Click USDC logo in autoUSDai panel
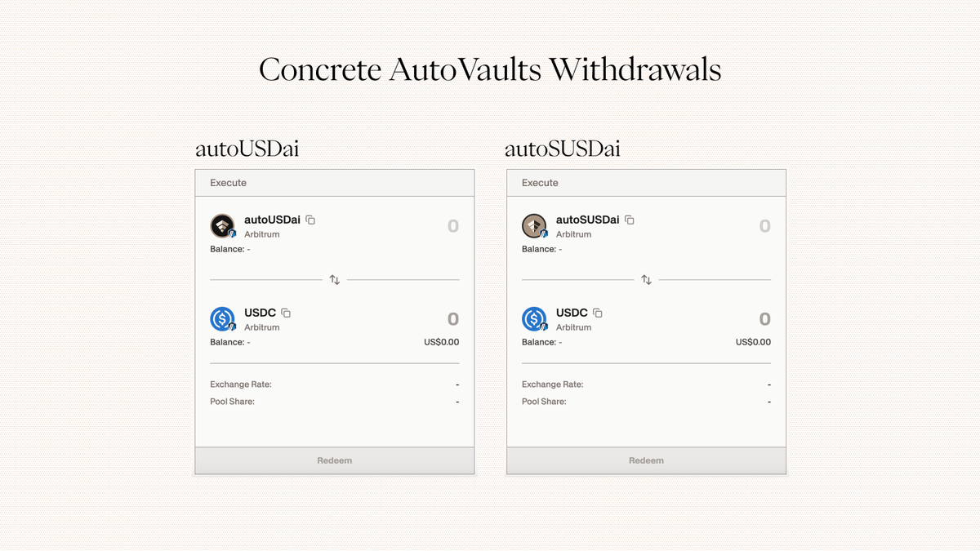This screenshot has width=980, height=551. 222,319
